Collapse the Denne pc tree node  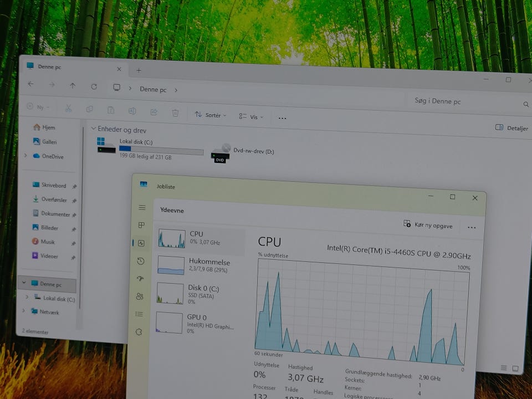[x=24, y=282]
